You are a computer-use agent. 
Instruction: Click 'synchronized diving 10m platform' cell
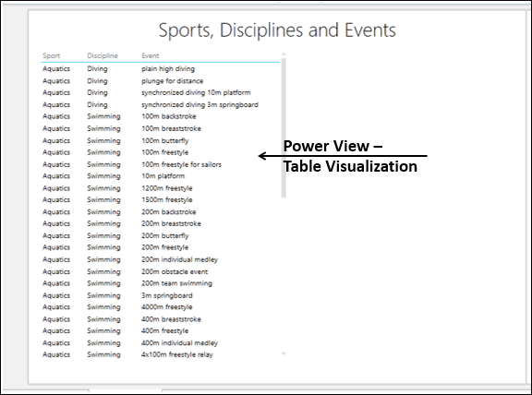[196, 92]
